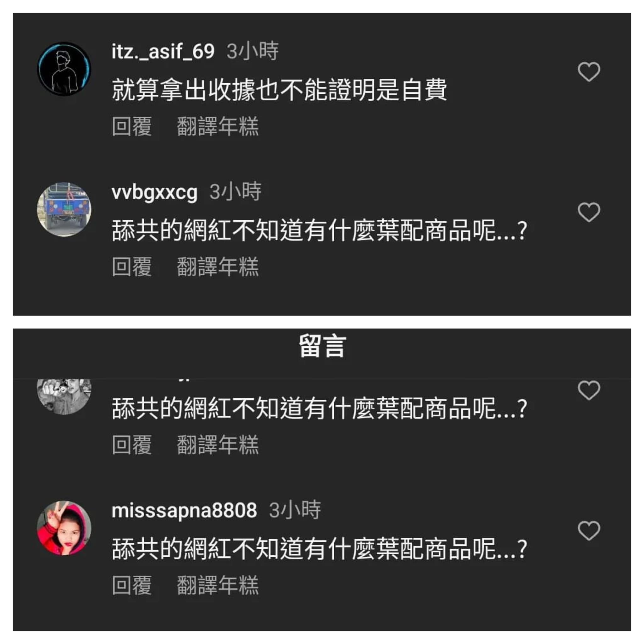Screen dimensions: 644x644
Task: Reply to vvbgxxcg's comment
Action: coord(132,267)
